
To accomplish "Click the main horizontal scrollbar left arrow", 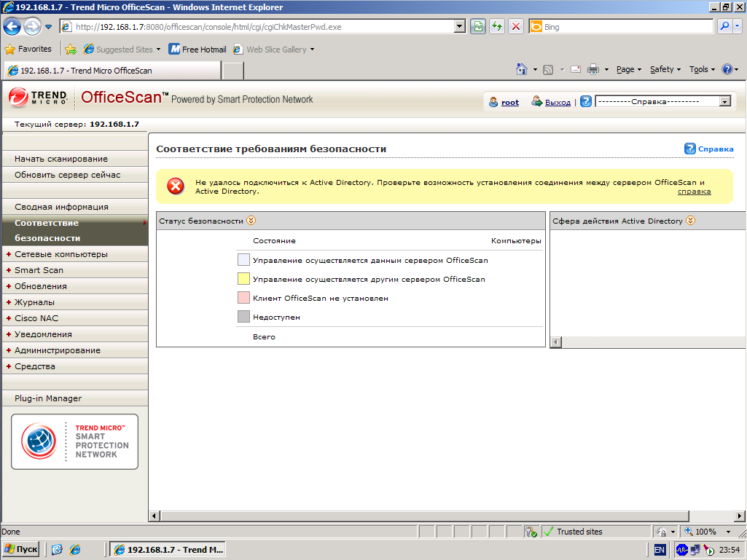I will coord(155,516).
